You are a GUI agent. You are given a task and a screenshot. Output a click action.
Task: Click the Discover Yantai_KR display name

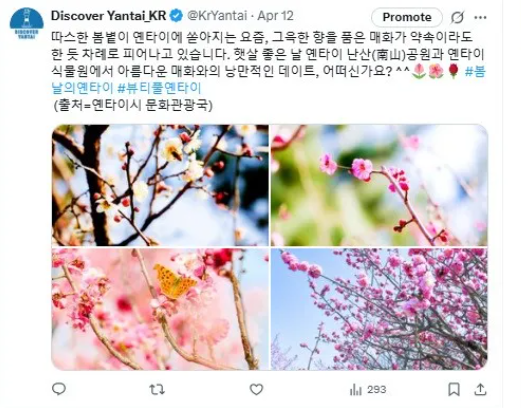(x=109, y=16)
